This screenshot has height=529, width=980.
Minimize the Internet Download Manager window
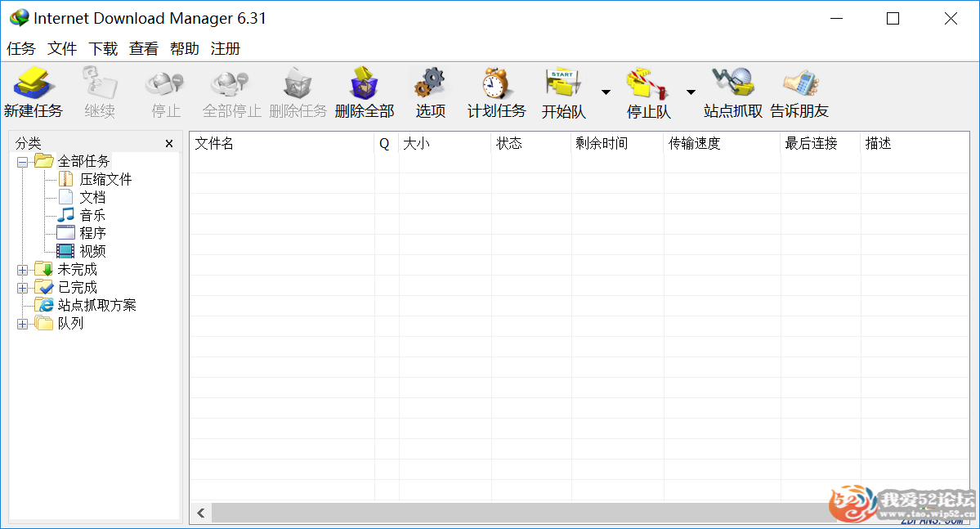coord(836,19)
